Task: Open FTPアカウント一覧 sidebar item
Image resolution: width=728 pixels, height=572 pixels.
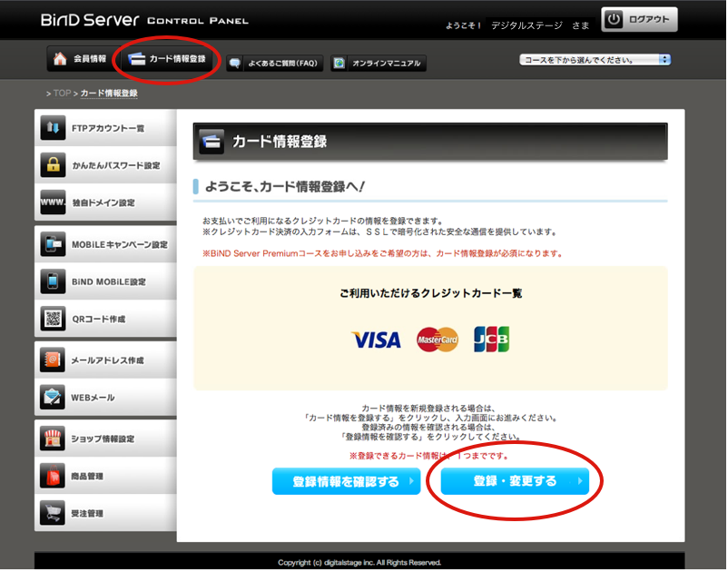Action: pos(105,128)
